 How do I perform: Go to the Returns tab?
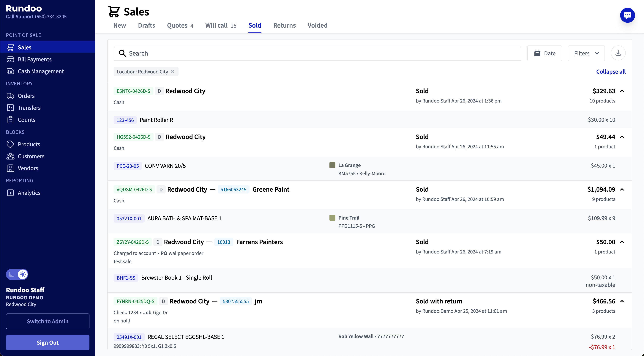pos(285,26)
